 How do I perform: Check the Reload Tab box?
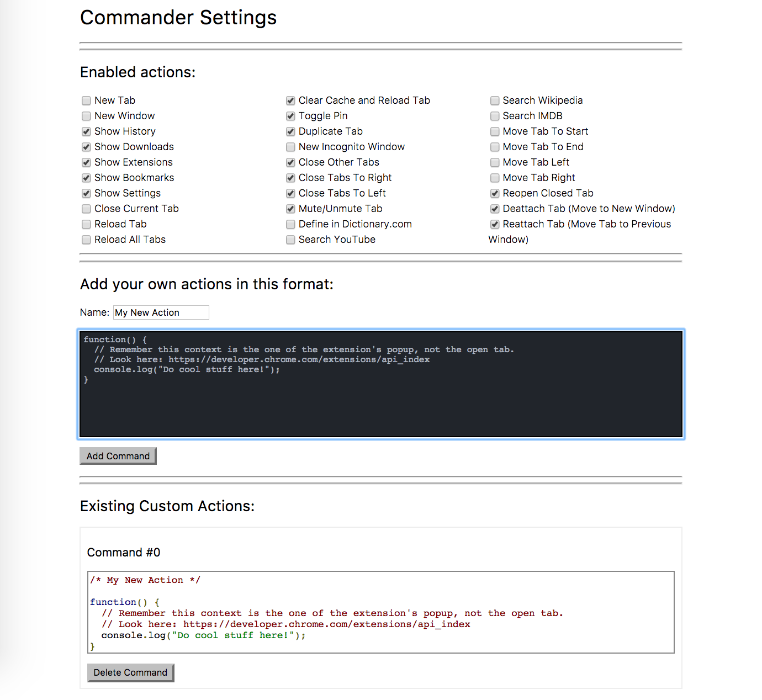[86, 224]
